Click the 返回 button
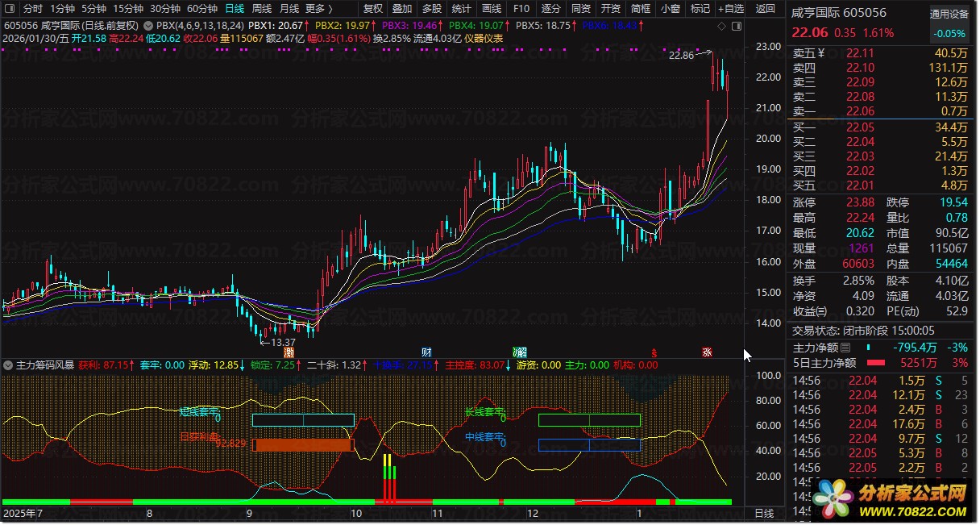Viewport: 980px width, 525px height. (765, 9)
